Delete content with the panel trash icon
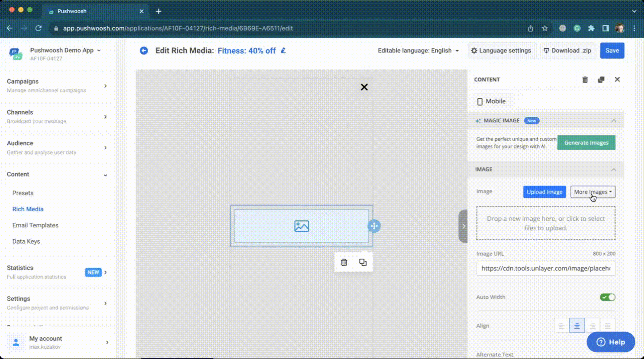644x359 pixels. click(585, 80)
